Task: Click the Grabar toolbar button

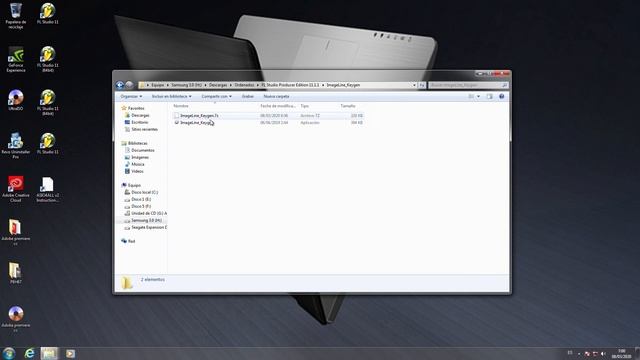Action: [x=247, y=96]
